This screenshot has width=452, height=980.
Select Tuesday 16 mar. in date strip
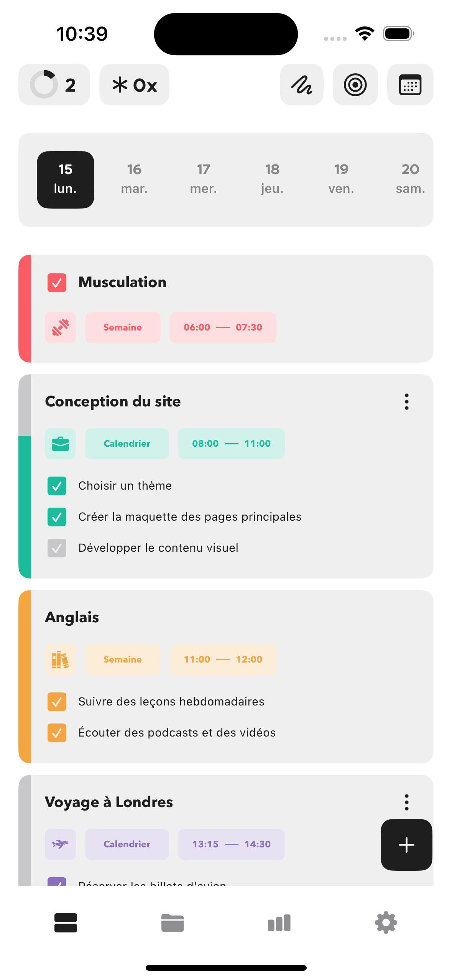click(134, 179)
